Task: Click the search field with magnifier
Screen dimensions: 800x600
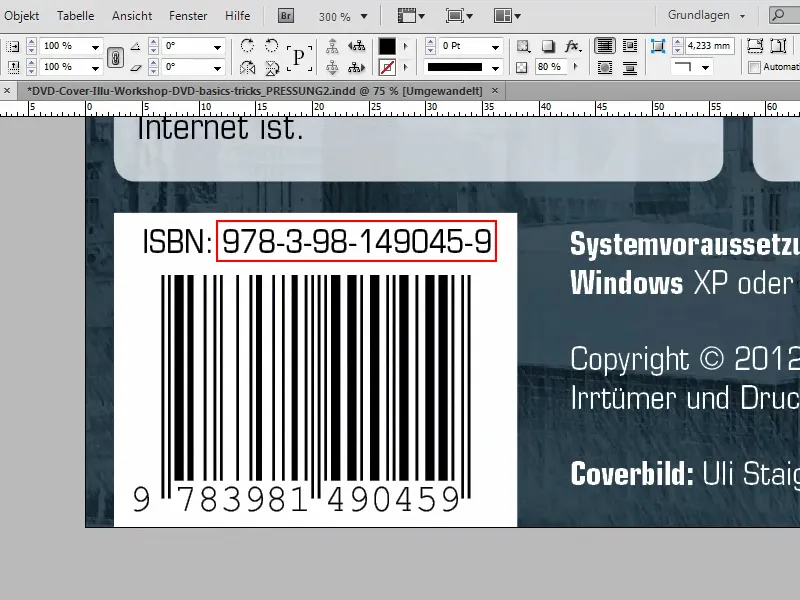Action: click(x=785, y=15)
